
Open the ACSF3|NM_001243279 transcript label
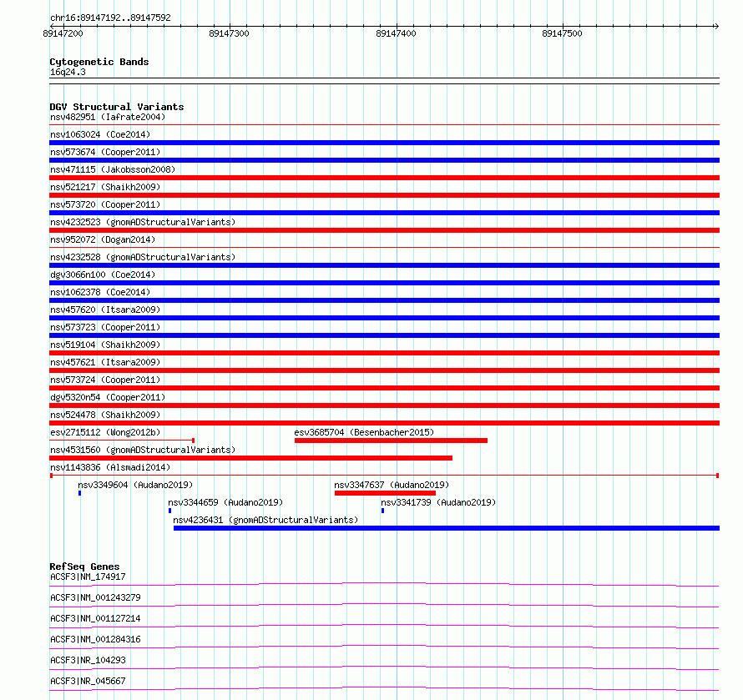(95, 597)
